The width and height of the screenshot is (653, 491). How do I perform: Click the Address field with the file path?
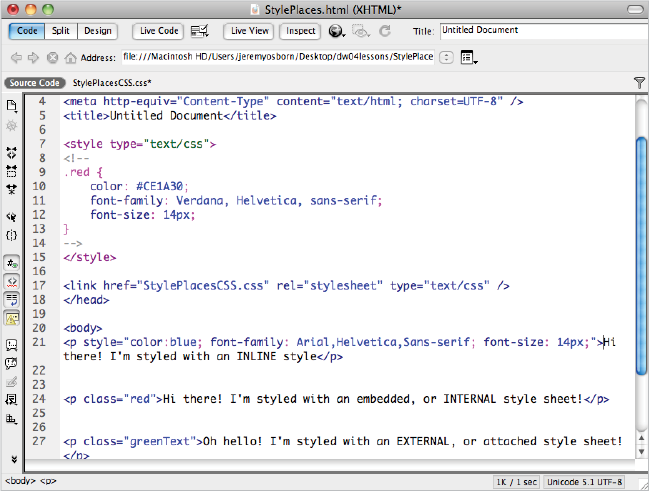pos(278,57)
